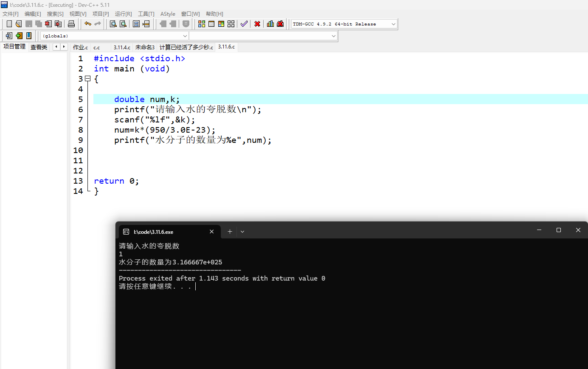The width and height of the screenshot is (588, 369).
Task: Open the 项目[P] menu
Action: click(101, 14)
